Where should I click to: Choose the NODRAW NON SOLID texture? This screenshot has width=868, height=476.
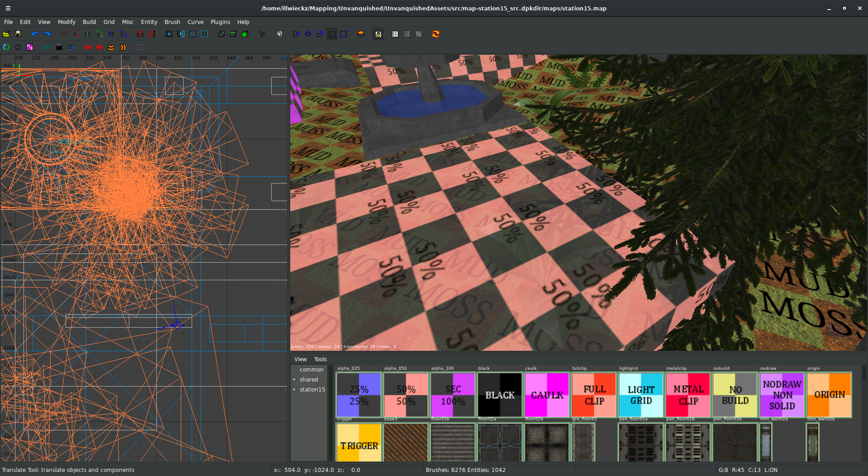tap(782, 395)
